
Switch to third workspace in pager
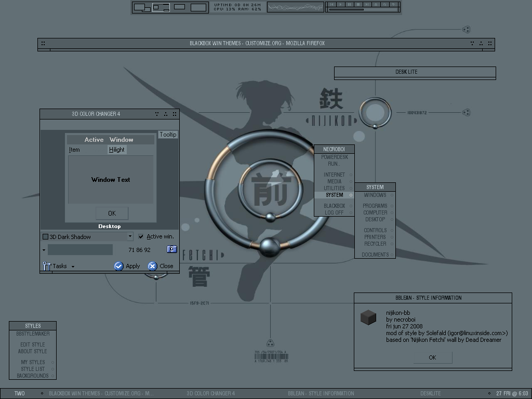coord(179,7)
